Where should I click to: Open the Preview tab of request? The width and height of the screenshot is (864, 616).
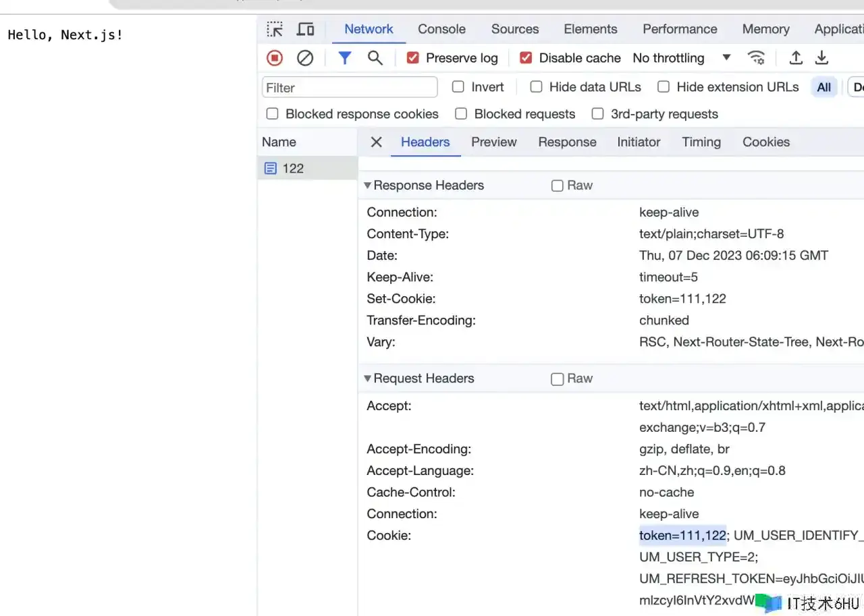click(x=493, y=142)
